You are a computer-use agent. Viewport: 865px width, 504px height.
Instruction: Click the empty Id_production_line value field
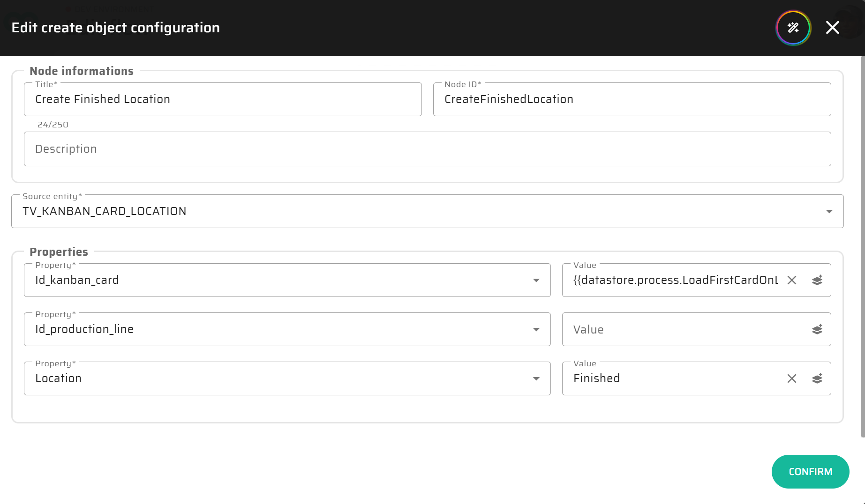684,329
